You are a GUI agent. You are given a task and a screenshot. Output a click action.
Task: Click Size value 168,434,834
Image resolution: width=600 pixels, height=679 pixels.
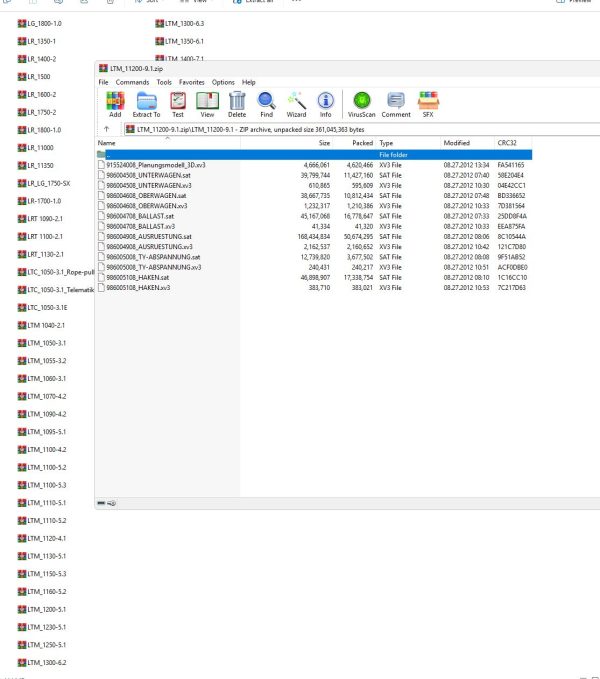tap(313, 236)
